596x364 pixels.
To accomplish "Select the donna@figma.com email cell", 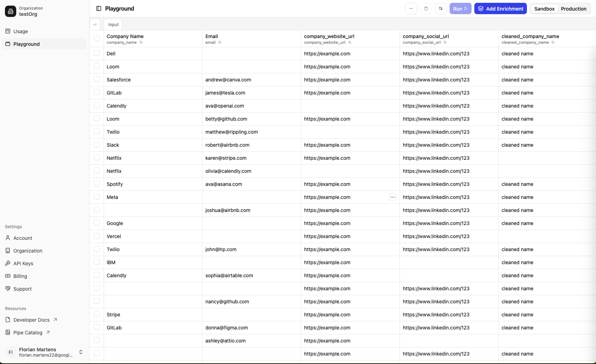I will 252,328.
